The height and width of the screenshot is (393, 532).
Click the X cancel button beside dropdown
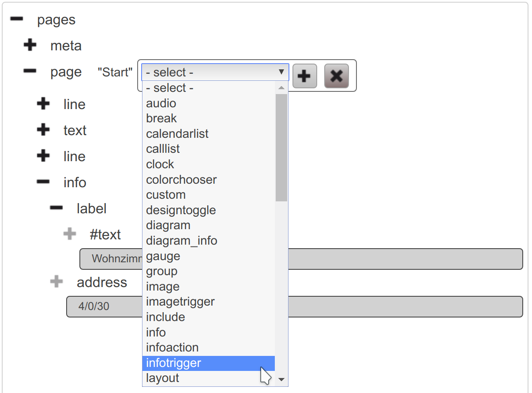click(336, 76)
